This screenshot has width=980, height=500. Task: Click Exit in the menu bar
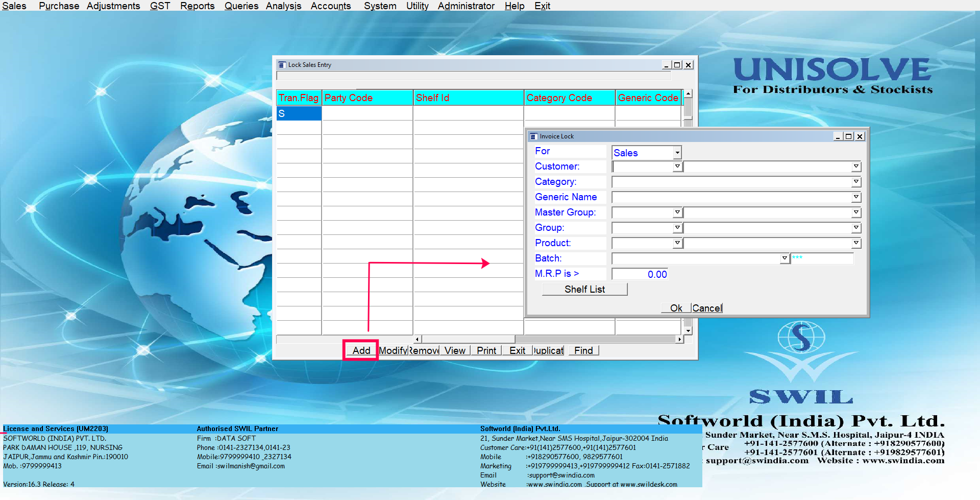[x=542, y=6]
